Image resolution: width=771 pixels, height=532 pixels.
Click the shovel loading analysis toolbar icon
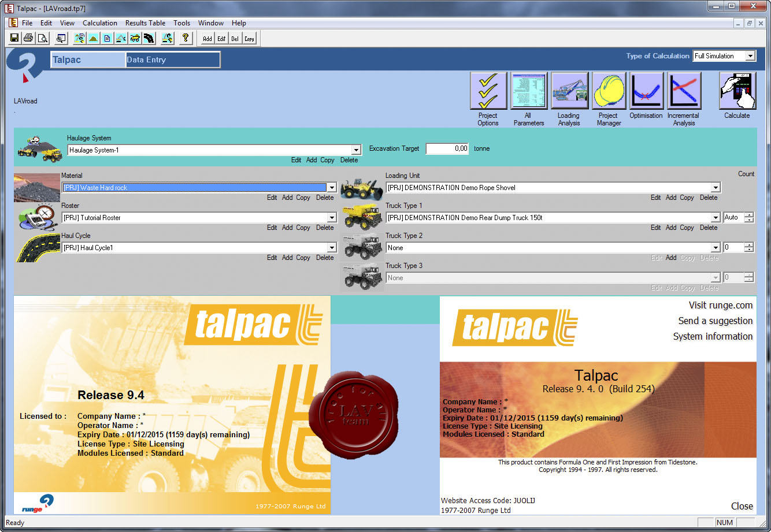coord(168,38)
